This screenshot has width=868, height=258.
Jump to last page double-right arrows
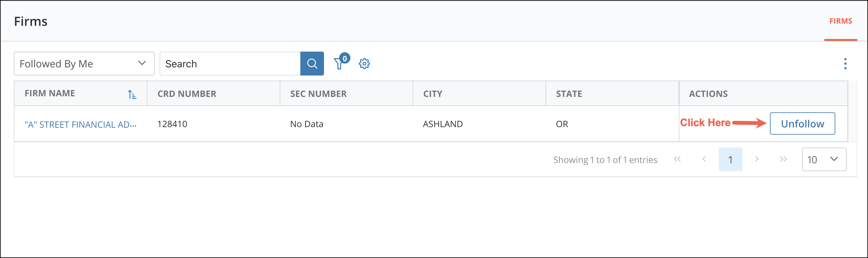click(x=783, y=159)
